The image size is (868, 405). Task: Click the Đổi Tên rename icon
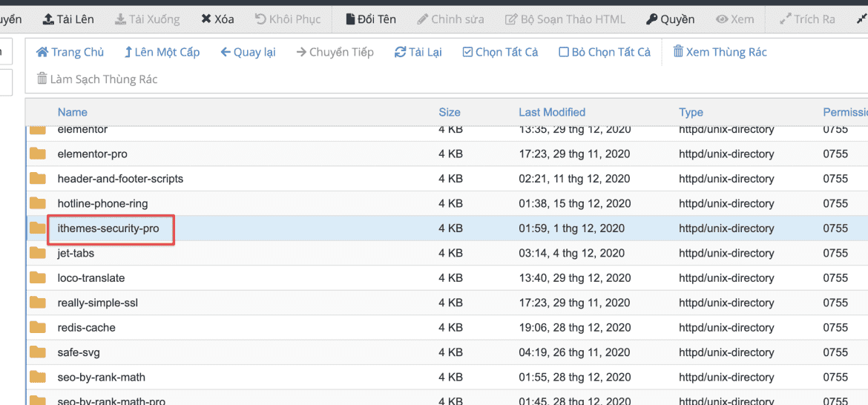[x=350, y=19]
